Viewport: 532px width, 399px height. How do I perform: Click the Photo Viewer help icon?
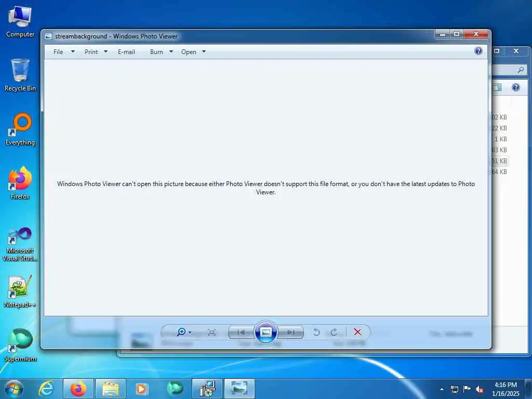pos(478,51)
